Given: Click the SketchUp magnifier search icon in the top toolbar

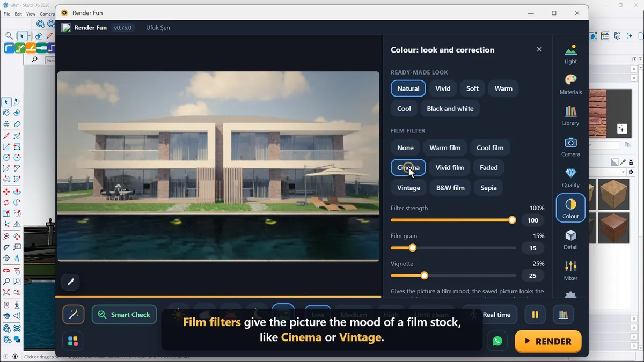Looking at the screenshot, I should point(9,36).
